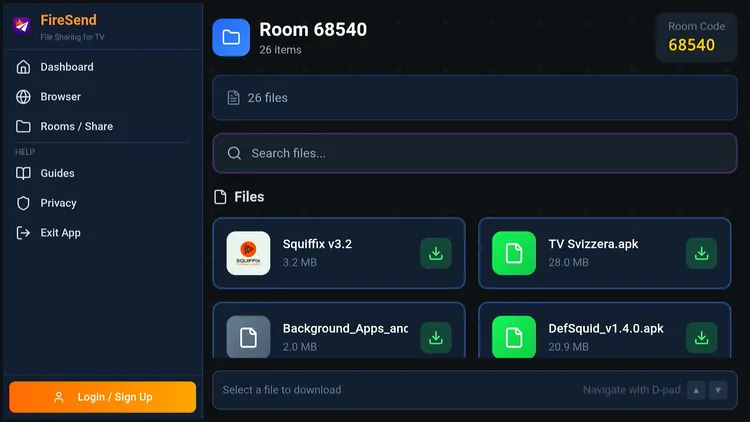Download the Background_Apps file

pos(436,338)
